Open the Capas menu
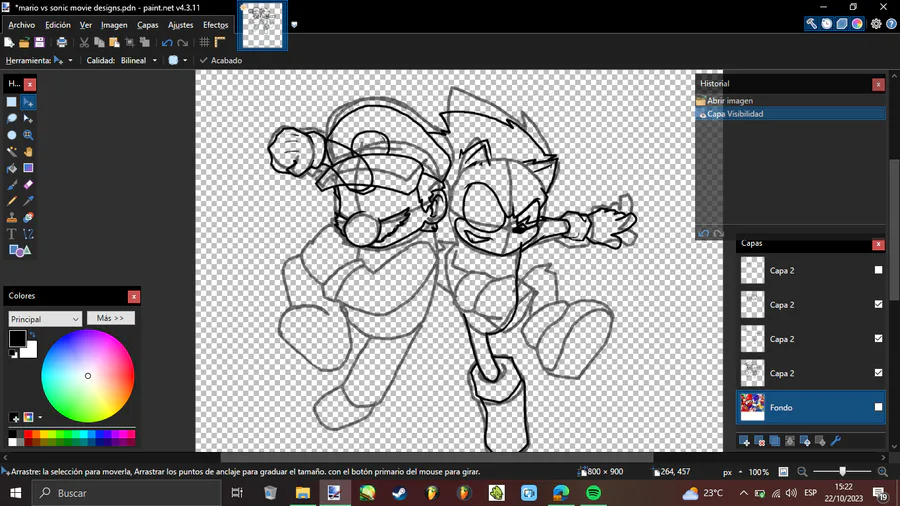 [148, 25]
